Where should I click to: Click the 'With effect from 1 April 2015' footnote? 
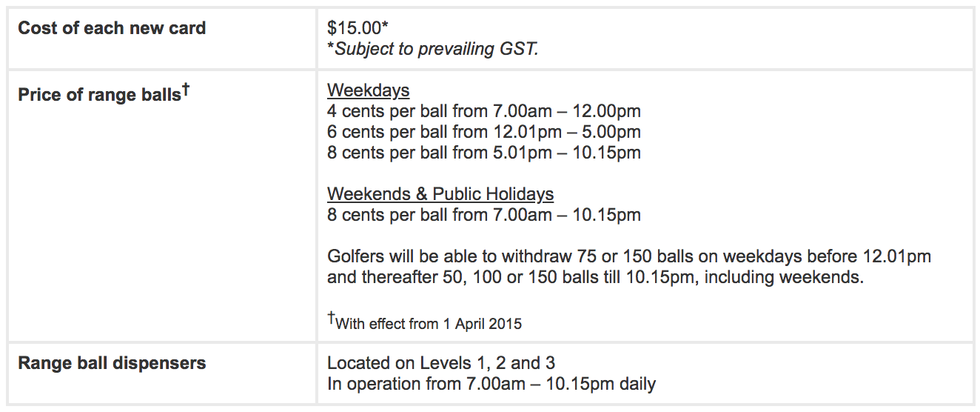point(424,322)
